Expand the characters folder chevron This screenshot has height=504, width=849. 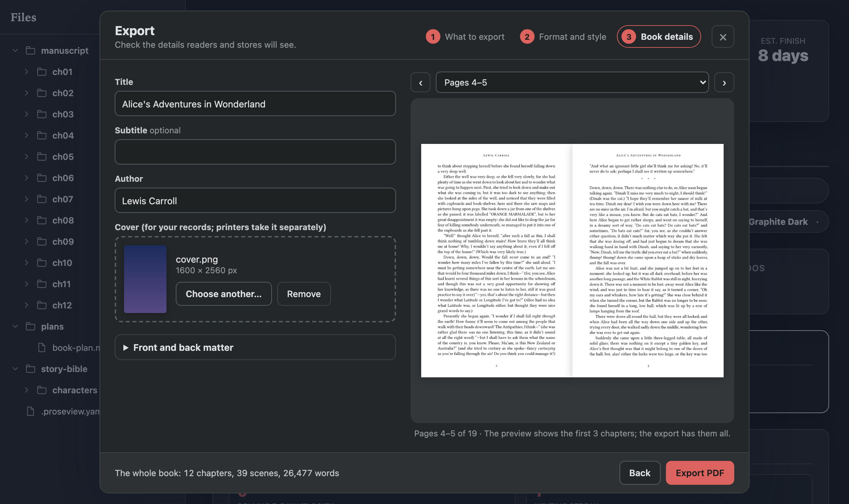point(27,390)
